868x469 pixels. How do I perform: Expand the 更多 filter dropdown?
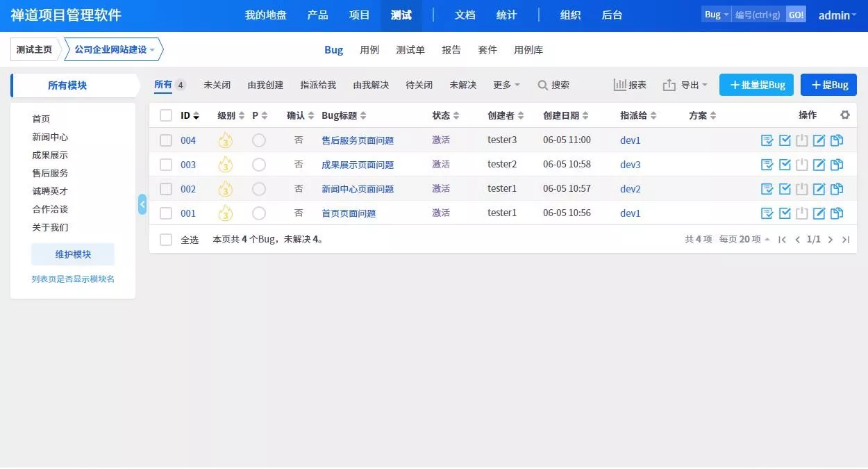[x=506, y=85]
